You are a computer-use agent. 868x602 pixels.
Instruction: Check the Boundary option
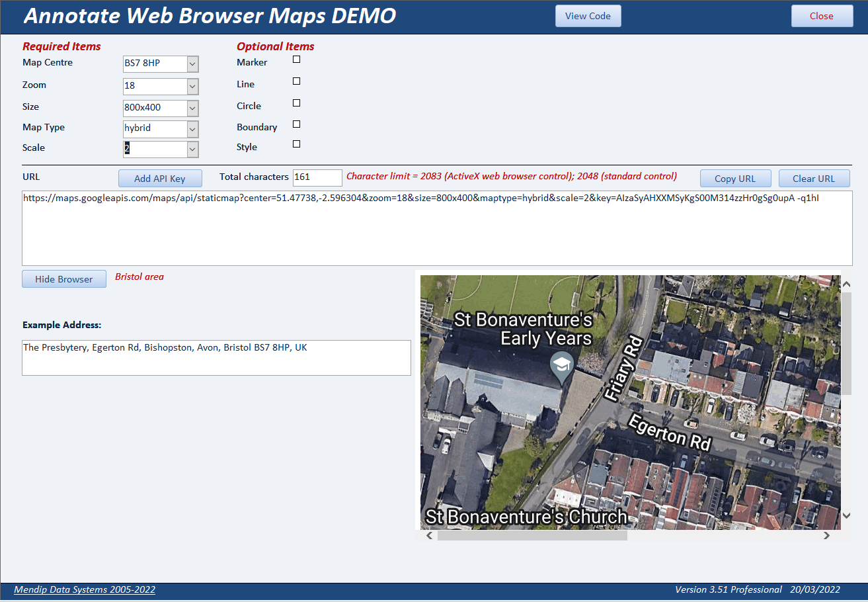pyautogui.click(x=297, y=124)
